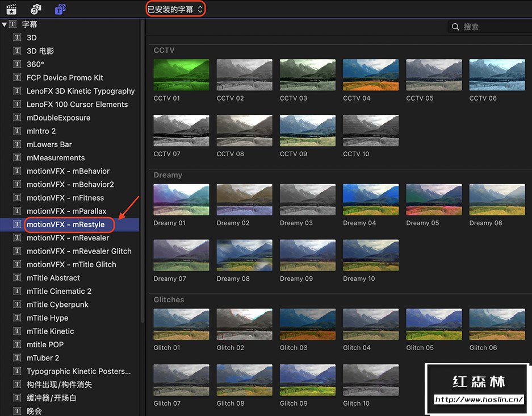
Task: Open the Libraries sidebar clapperboard icon
Action: pos(11,9)
